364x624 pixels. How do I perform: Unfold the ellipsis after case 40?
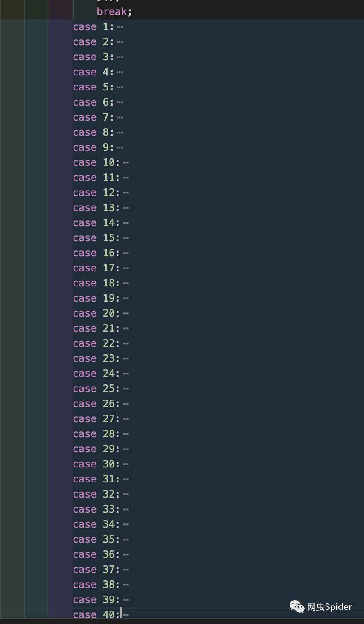tap(126, 615)
